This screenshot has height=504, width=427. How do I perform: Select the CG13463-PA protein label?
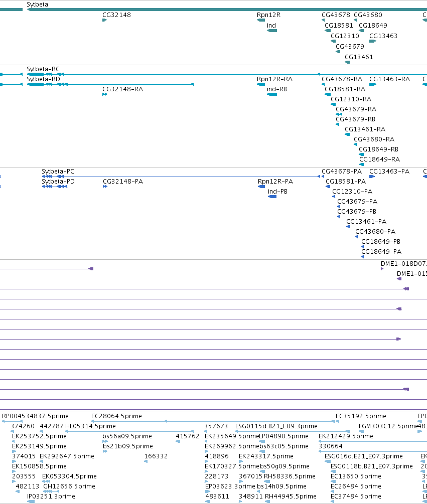point(389,172)
